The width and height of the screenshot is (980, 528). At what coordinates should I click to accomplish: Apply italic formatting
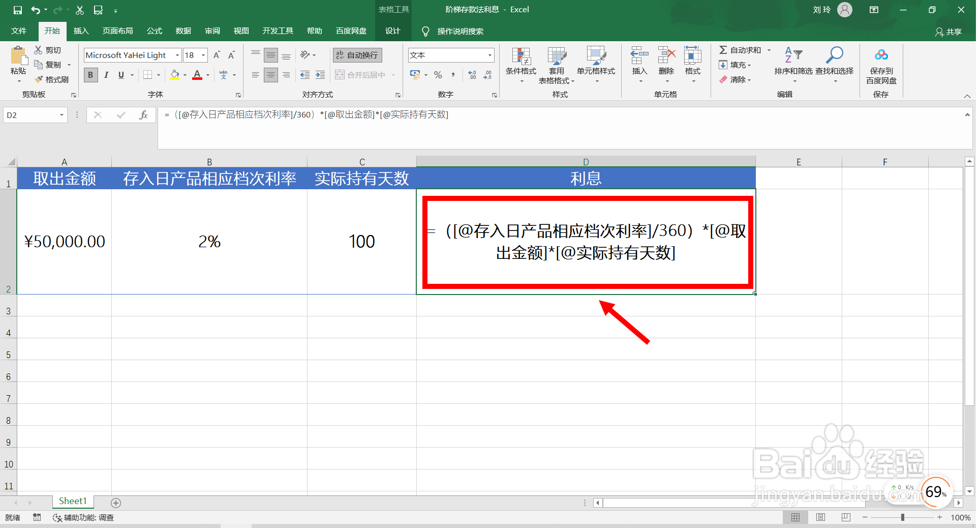coord(106,75)
